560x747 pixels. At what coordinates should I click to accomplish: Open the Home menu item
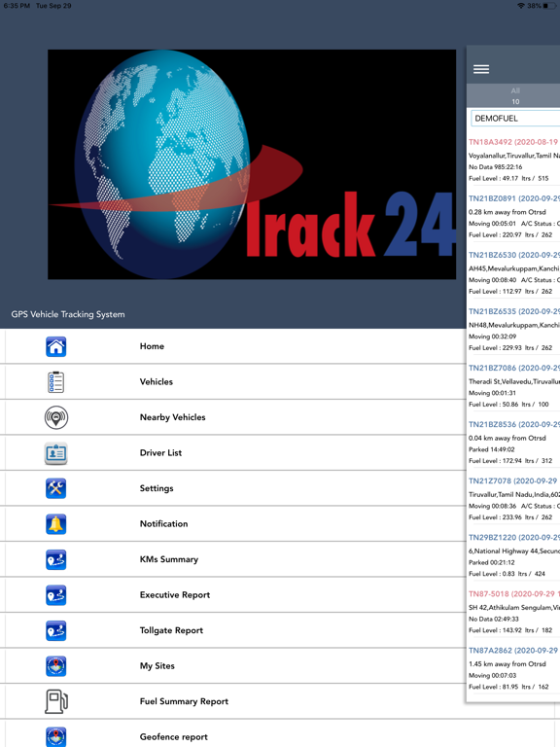pyautogui.click(x=233, y=346)
